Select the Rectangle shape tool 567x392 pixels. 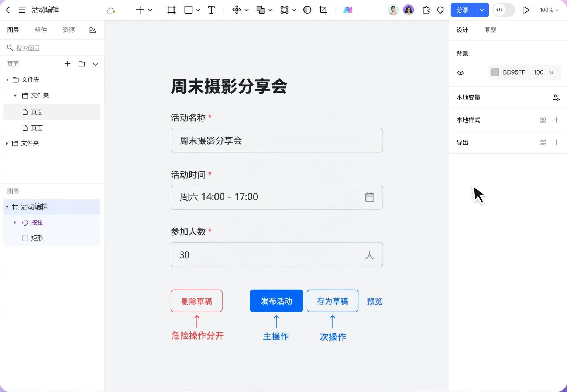point(188,10)
